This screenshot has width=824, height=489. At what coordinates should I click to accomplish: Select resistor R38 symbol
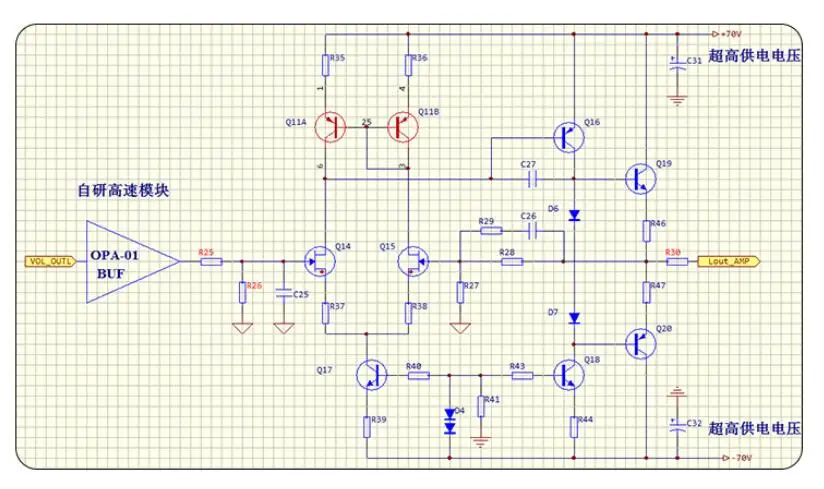408,313
